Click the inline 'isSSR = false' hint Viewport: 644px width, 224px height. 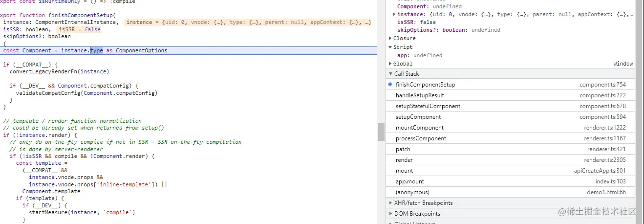[x=79, y=29]
